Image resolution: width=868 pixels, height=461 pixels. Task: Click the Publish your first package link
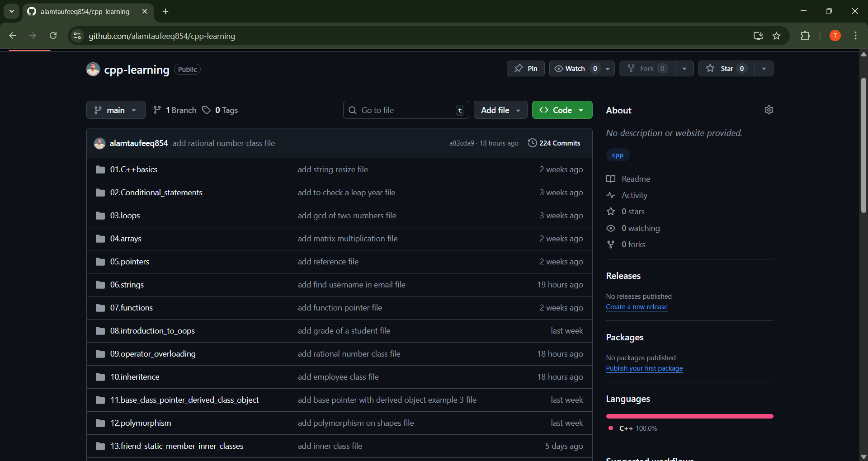click(x=644, y=368)
